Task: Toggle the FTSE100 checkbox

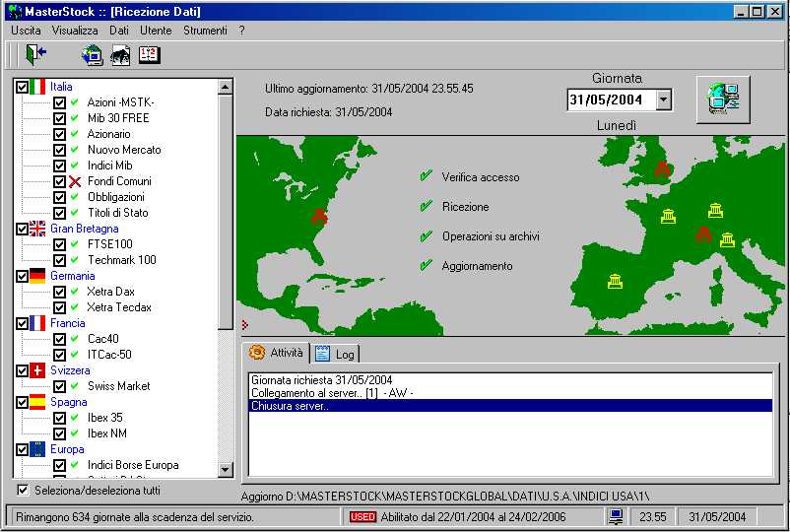Action: 59,244
